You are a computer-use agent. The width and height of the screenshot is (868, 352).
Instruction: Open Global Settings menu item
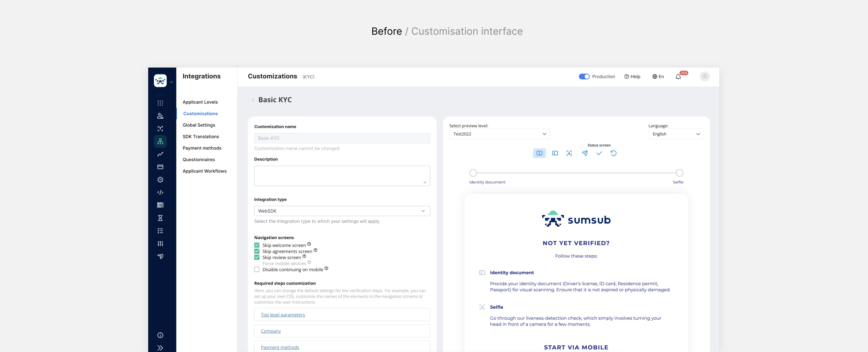click(199, 125)
